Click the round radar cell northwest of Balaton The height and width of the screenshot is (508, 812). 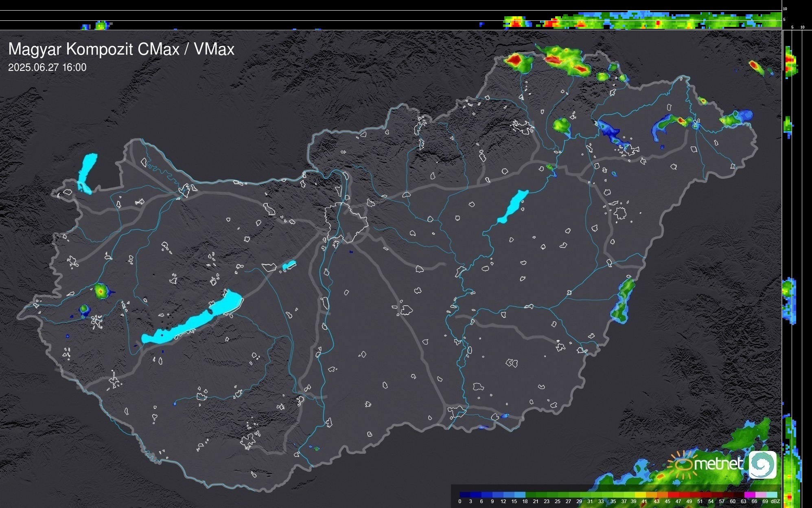pos(101,291)
